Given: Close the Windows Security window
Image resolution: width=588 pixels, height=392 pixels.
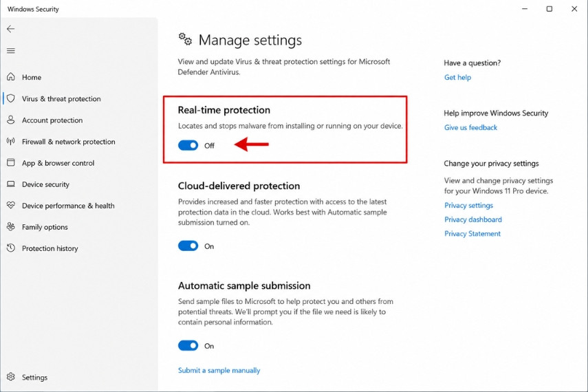Looking at the screenshot, I should 574,9.
